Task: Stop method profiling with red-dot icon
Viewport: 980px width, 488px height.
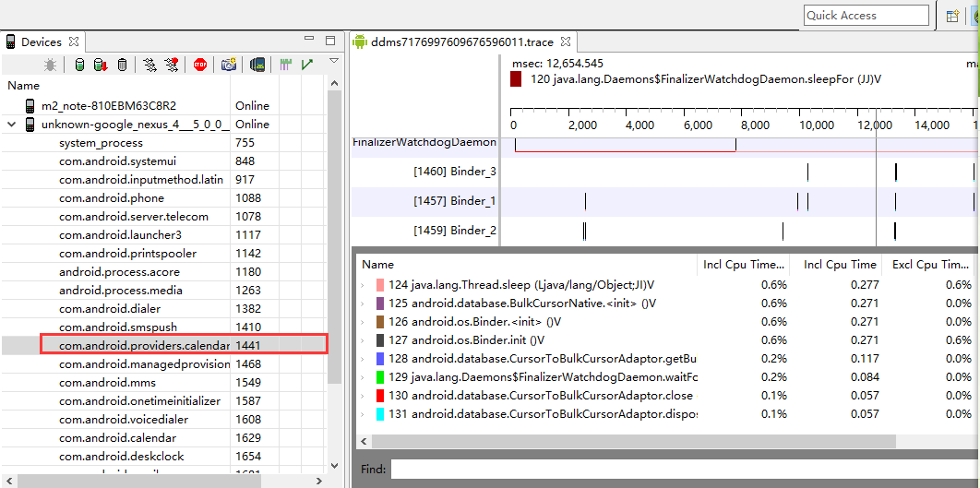Action: 172,65
